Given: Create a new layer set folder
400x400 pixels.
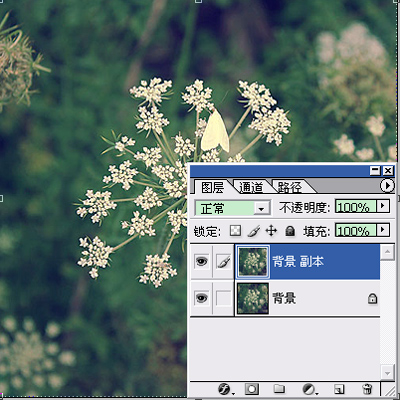Looking at the screenshot, I should point(279,389).
